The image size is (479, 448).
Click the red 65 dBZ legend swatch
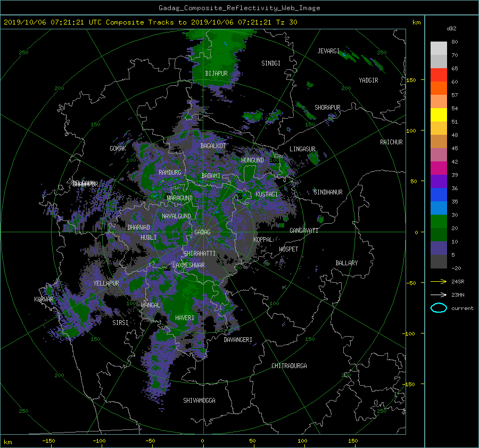439,75
